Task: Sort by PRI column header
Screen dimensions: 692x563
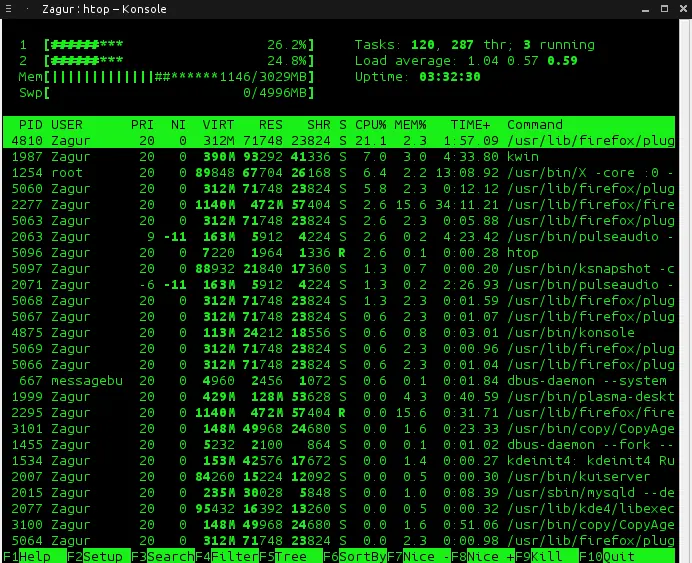Action: (x=142, y=125)
